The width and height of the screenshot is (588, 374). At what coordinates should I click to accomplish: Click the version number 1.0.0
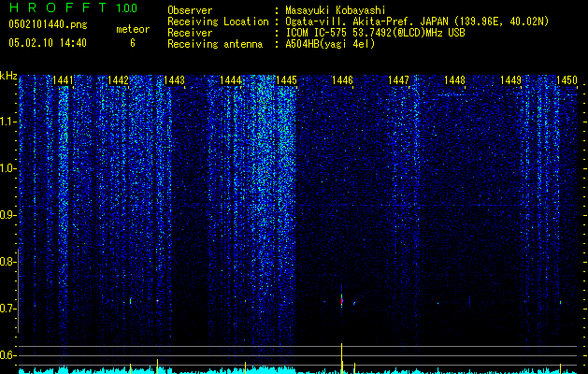[x=126, y=8]
